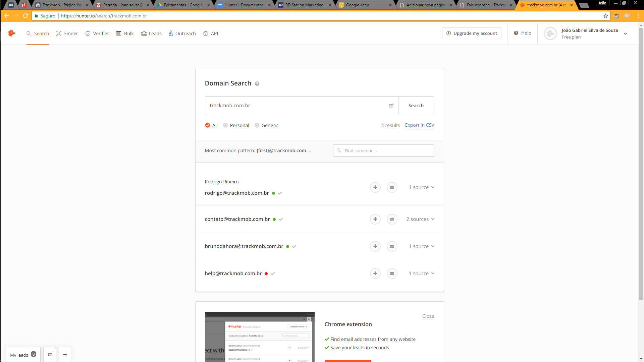644x362 pixels.
Task: Select the Personal filter radio button
Action: pos(225,125)
